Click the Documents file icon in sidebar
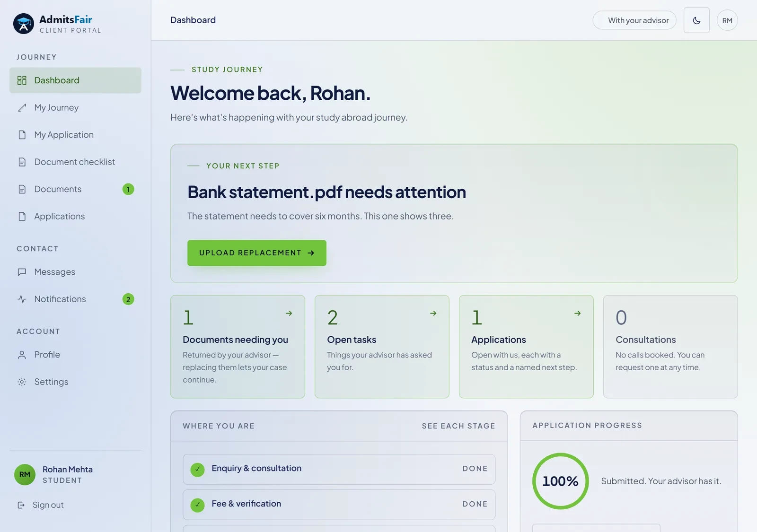Image resolution: width=757 pixels, height=532 pixels. [x=22, y=189]
